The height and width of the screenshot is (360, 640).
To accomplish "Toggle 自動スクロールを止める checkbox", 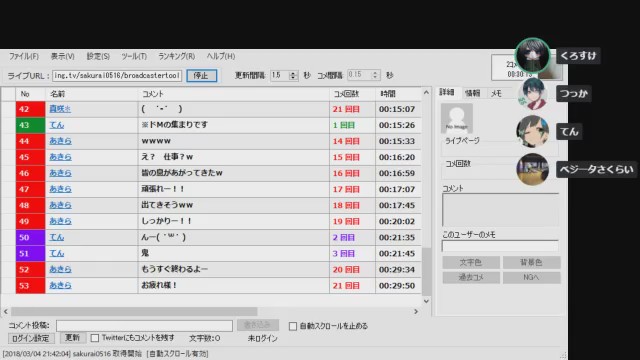I will pyautogui.click(x=293, y=326).
